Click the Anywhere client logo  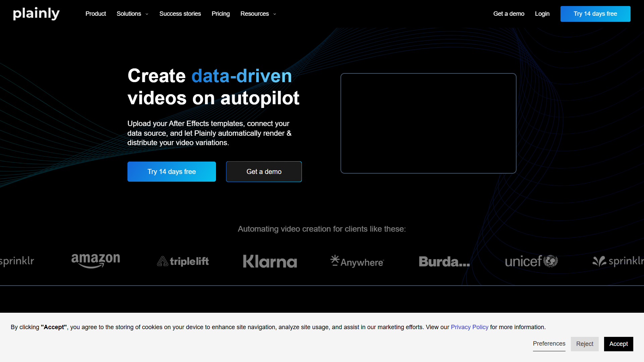(x=357, y=261)
